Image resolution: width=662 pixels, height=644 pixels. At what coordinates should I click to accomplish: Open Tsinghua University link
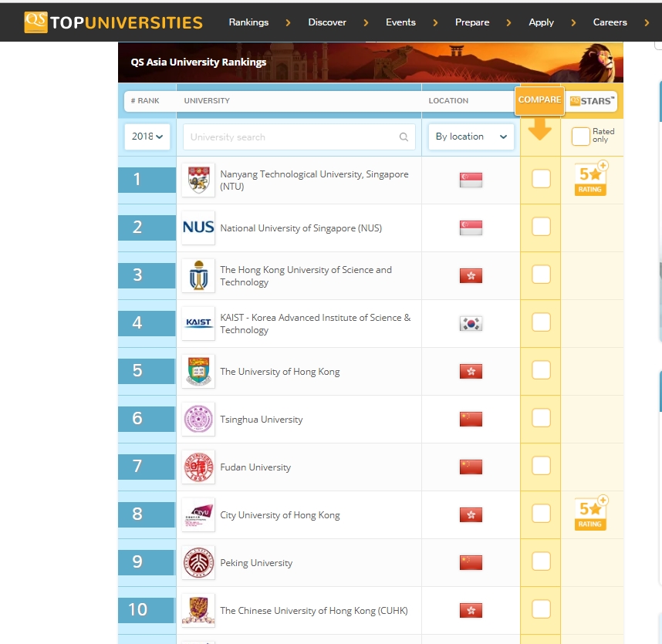pos(262,420)
